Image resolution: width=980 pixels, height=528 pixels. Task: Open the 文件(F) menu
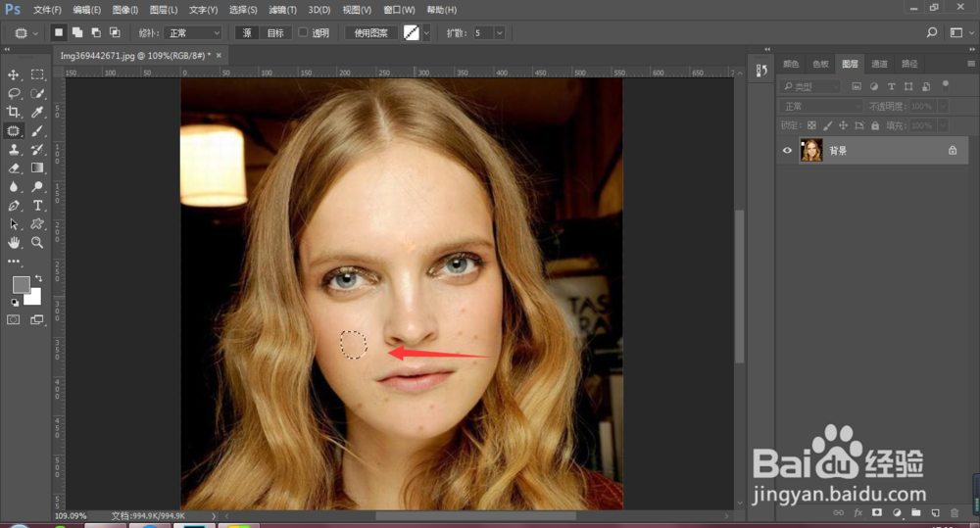47,10
